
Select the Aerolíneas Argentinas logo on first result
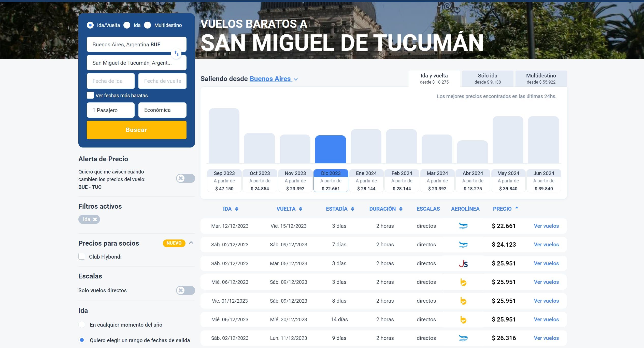(x=464, y=226)
